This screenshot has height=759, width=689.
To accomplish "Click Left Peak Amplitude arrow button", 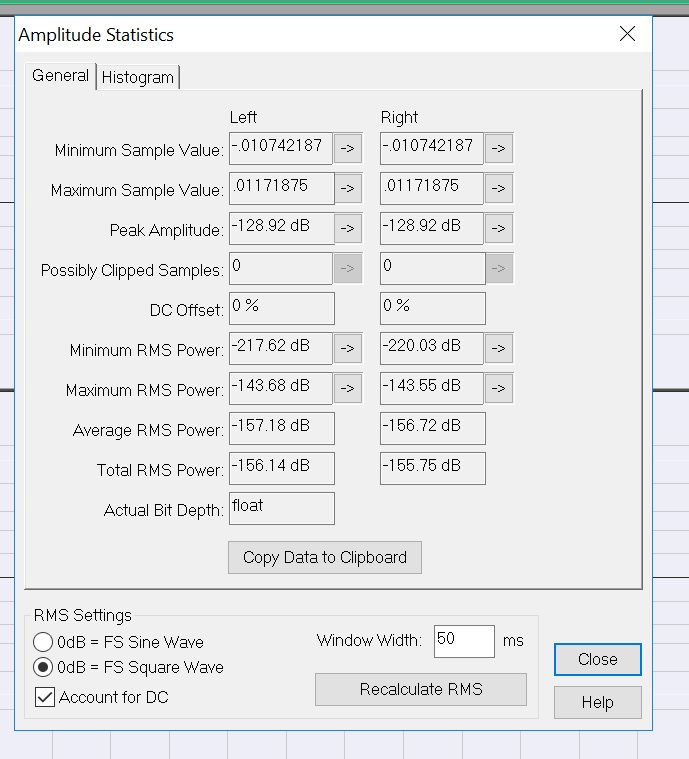I will coord(347,228).
